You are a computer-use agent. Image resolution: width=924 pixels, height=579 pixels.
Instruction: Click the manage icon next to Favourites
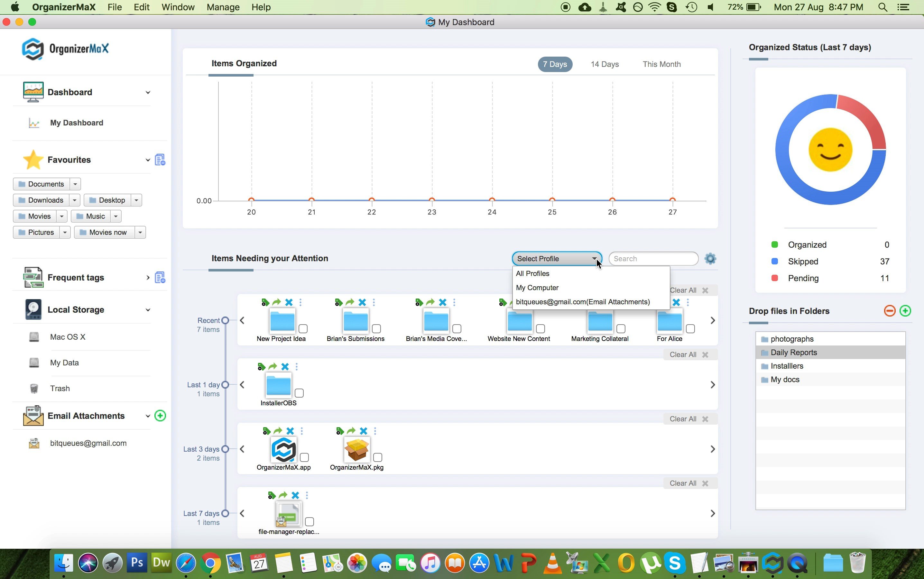(160, 160)
